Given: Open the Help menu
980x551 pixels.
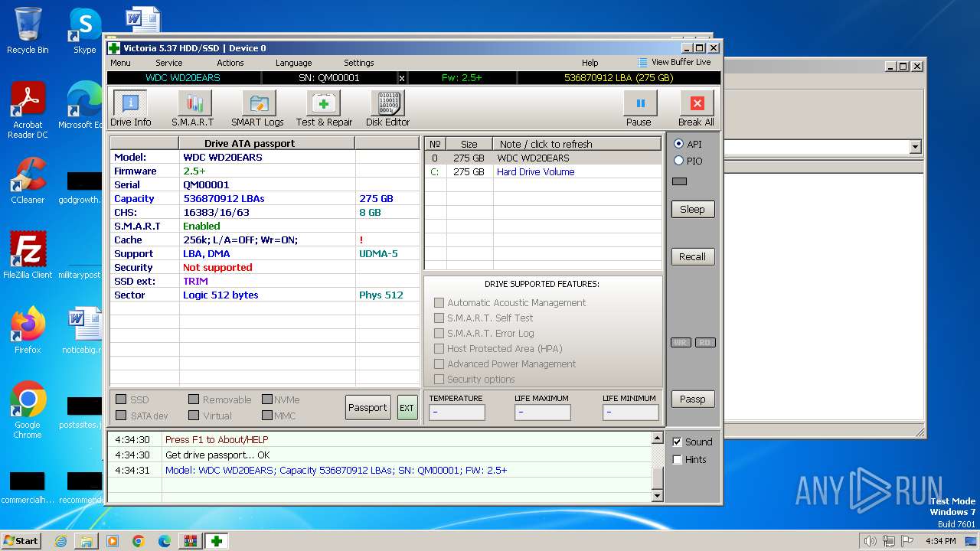Looking at the screenshot, I should pos(590,63).
